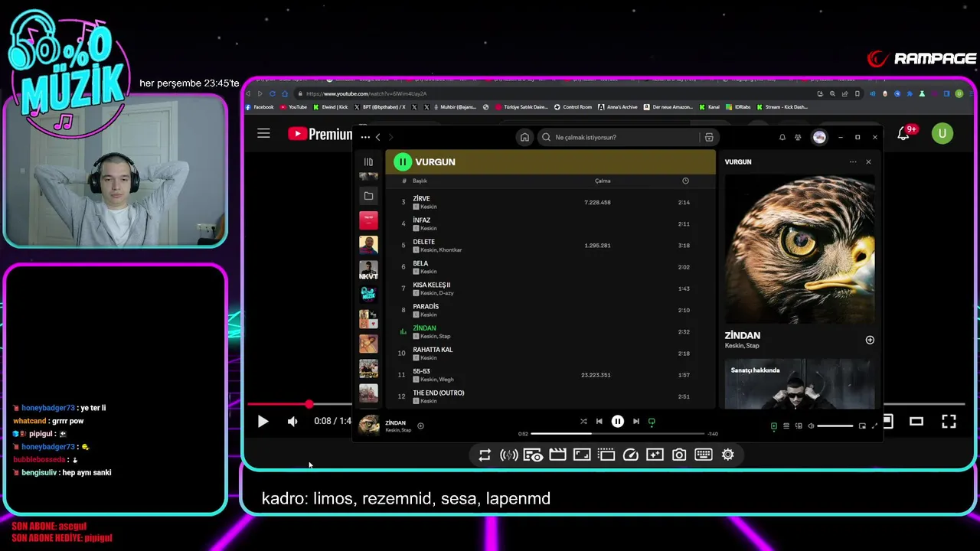Pause playback with the white player button
Viewport: 980px width, 551px height.
pos(617,421)
